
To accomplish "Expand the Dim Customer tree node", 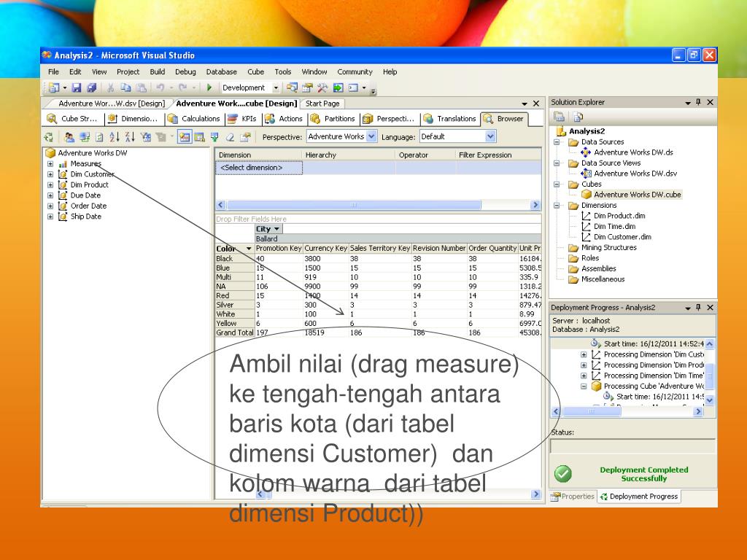I will (50, 174).
